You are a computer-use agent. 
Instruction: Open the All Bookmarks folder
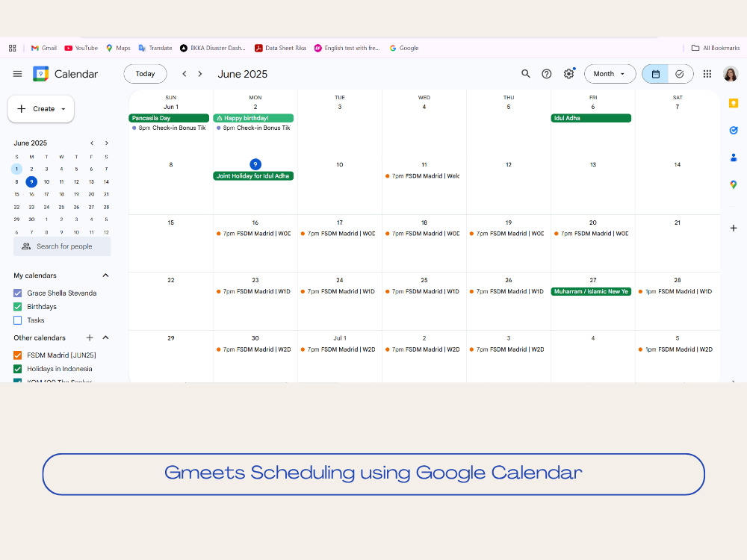pos(716,48)
